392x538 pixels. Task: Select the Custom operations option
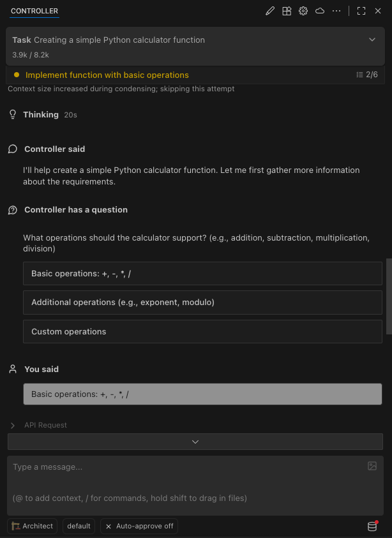pos(202,332)
